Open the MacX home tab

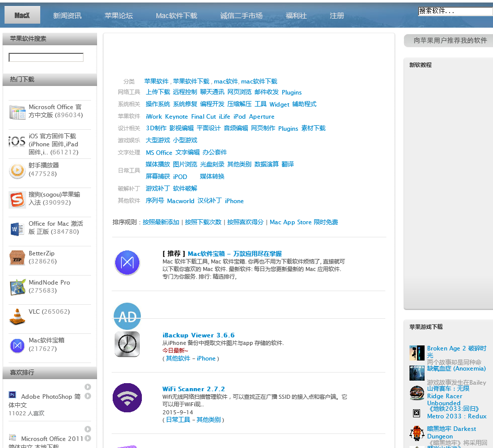pyautogui.click(x=22, y=15)
